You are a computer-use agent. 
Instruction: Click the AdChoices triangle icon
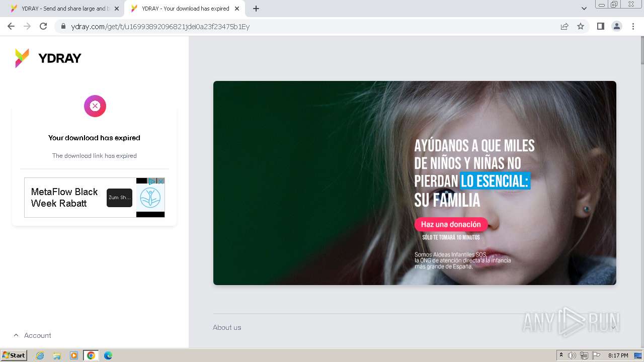pos(152,181)
